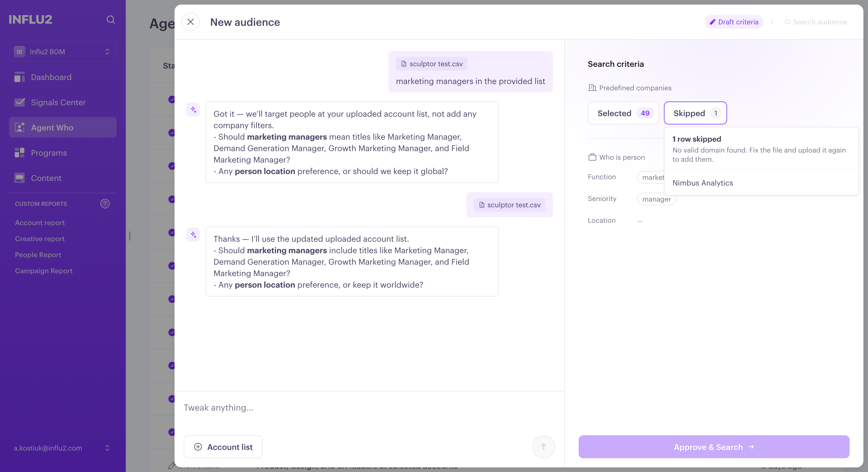Viewport: 868px width, 472px height.
Task: Click first sculptor test.csv file attachment
Action: 432,64
